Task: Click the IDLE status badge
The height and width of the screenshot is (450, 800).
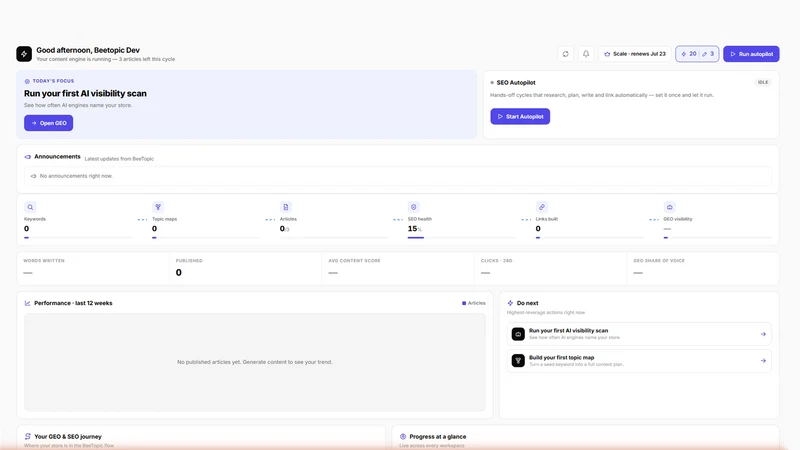Action: point(763,82)
